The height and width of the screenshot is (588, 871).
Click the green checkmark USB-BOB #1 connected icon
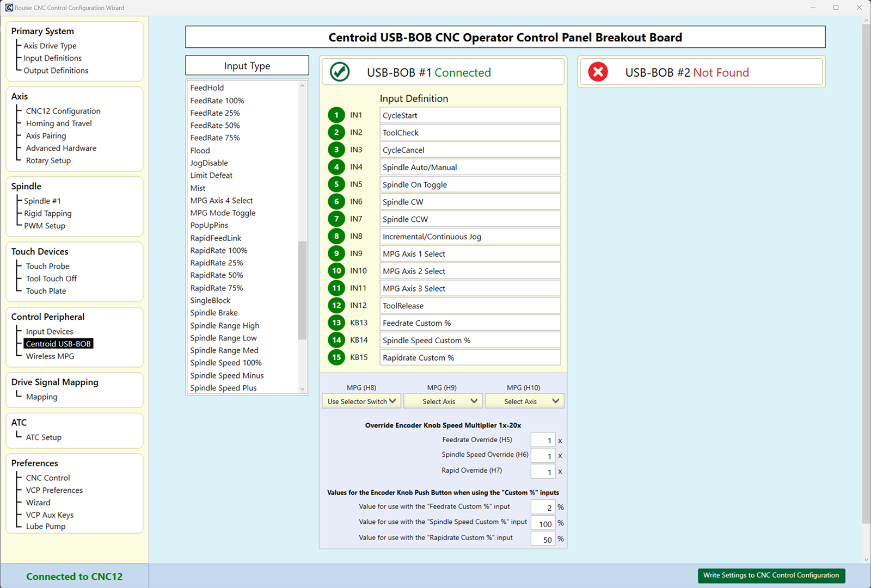[x=340, y=72]
